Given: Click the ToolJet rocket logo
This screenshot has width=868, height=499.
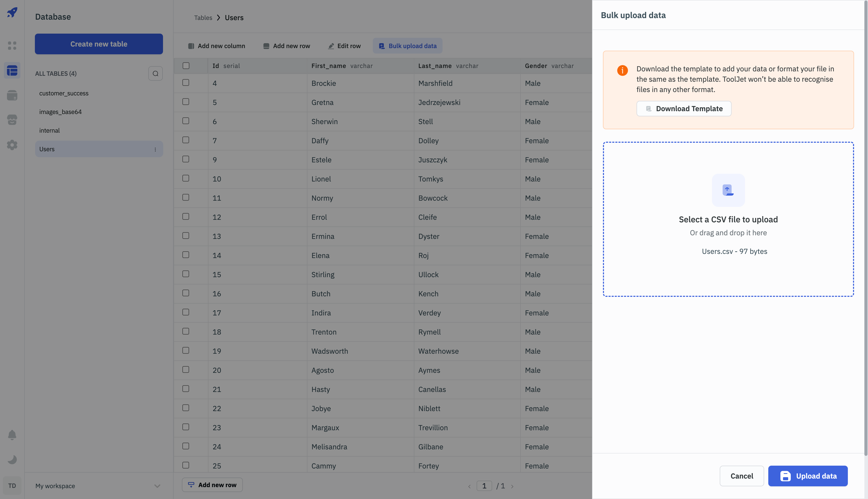Looking at the screenshot, I should pos(12,13).
